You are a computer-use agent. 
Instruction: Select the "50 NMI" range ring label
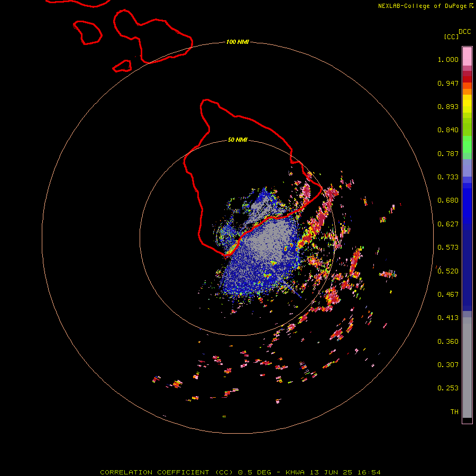coord(237,140)
